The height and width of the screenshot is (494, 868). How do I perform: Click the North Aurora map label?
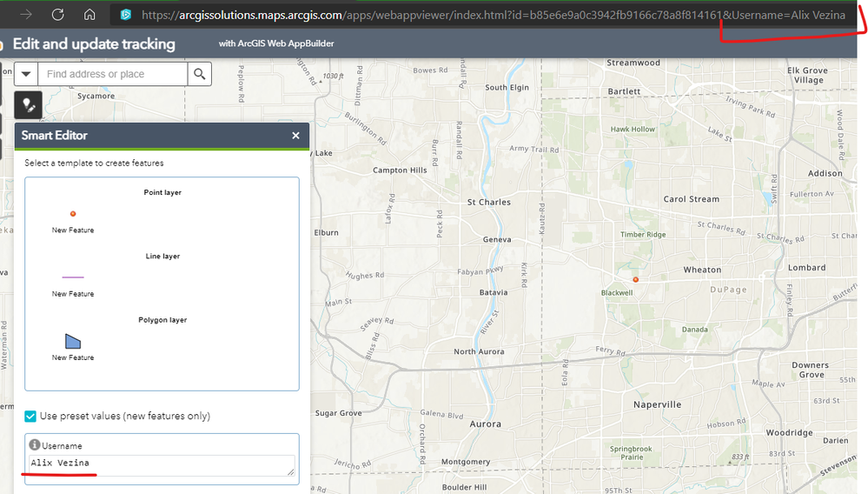point(479,351)
